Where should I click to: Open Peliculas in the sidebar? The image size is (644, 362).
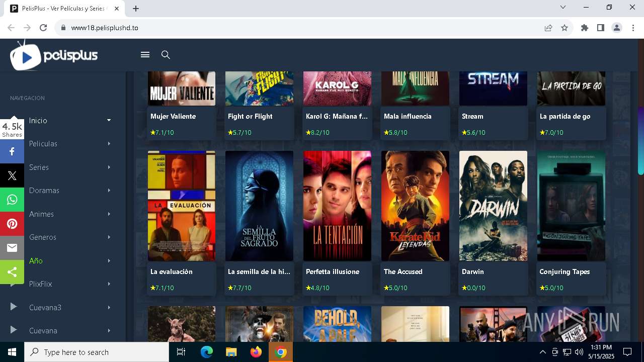tap(43, 144)
